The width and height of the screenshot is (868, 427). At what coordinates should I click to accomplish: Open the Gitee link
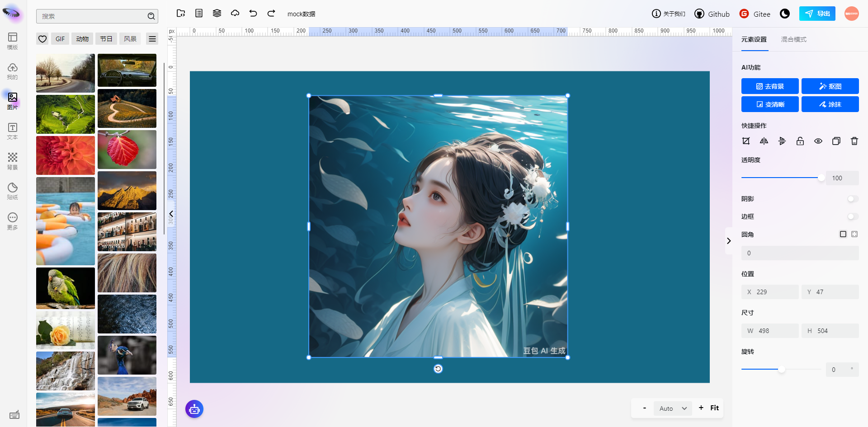755,14
